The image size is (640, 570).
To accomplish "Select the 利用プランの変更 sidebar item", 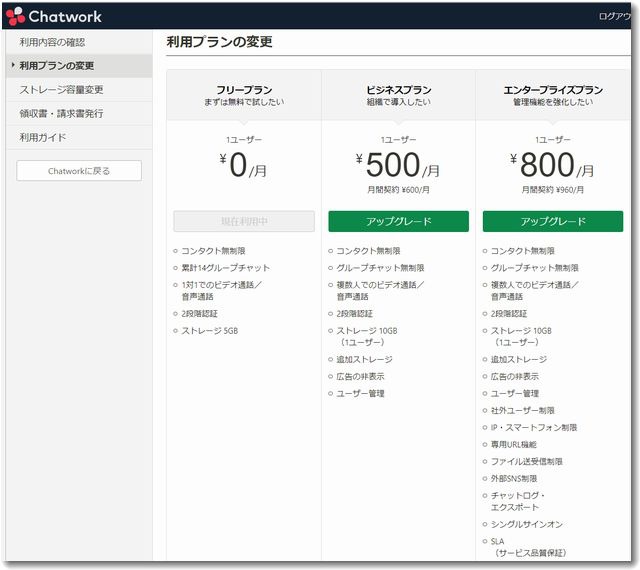I will click(57, 66).
